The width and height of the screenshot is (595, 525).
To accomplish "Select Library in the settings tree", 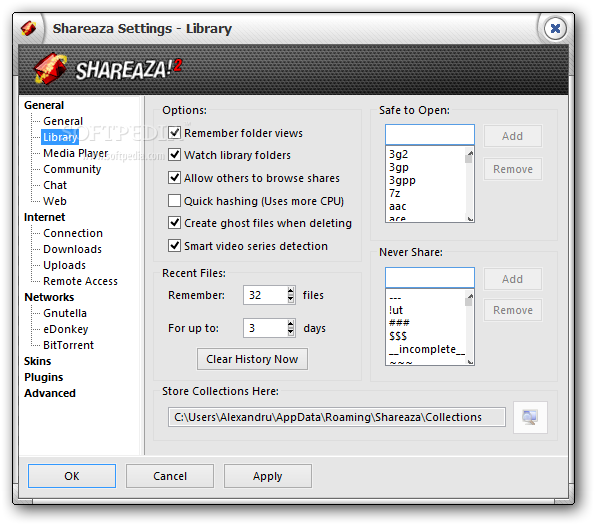I will tap(60, 137).
